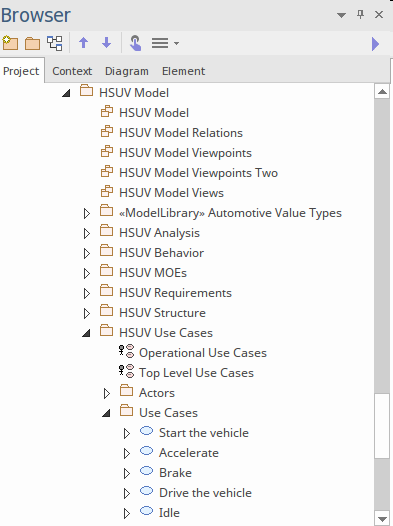Click the New Model from Pattern icon

(x=10, y=43)
